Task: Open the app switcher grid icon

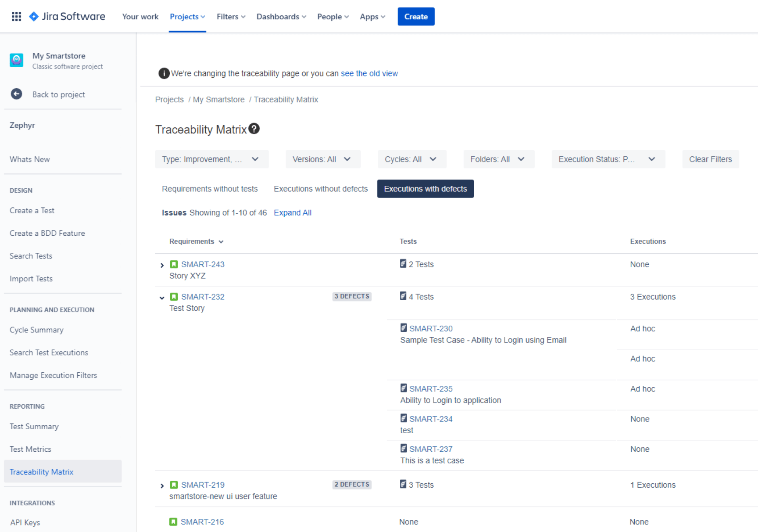Action: pyautogui.click(x=16, y=17)
